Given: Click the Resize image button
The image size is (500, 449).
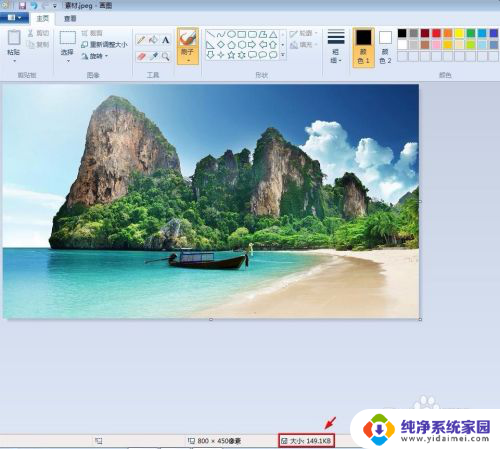Looking at the screenshot, I should tap(104, 44).
